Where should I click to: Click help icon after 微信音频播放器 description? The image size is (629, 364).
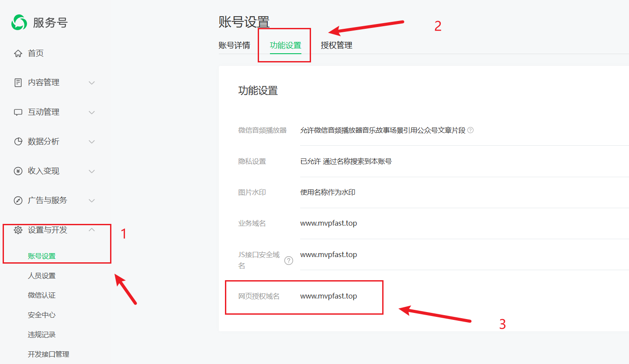[470, 130]
